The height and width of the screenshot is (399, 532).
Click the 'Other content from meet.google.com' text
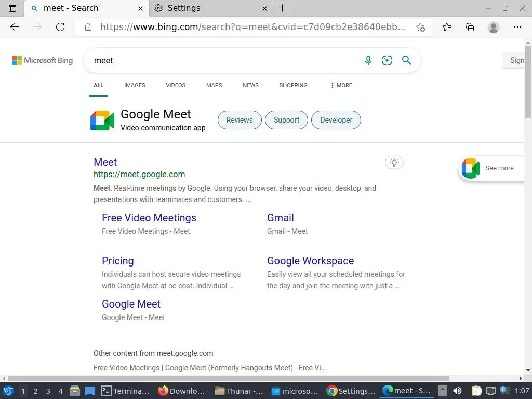click(153, 353)
